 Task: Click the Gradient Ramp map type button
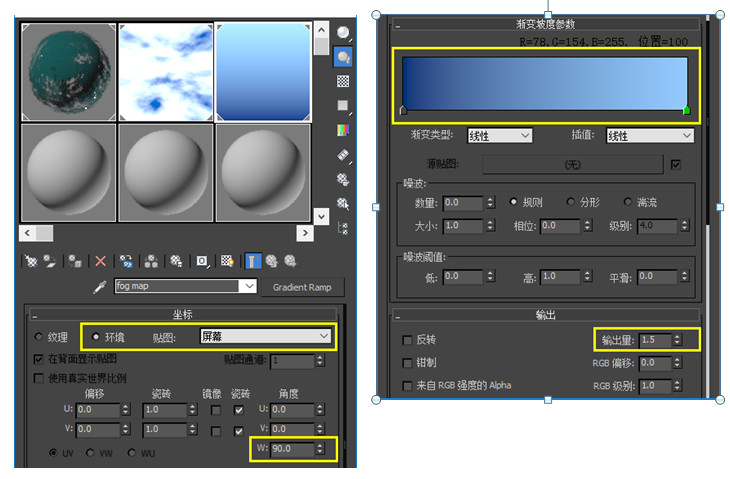[302, 288]
